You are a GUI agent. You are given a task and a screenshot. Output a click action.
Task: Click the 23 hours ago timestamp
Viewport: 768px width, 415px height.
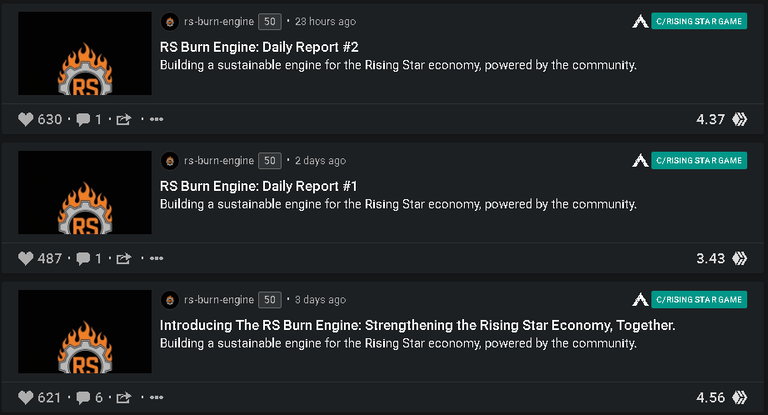click(325, 22)
